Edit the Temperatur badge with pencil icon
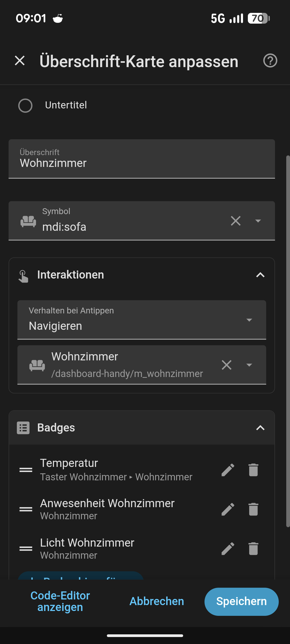The width and height of the screenshot is (290, 644). click(x=228, y=470)
